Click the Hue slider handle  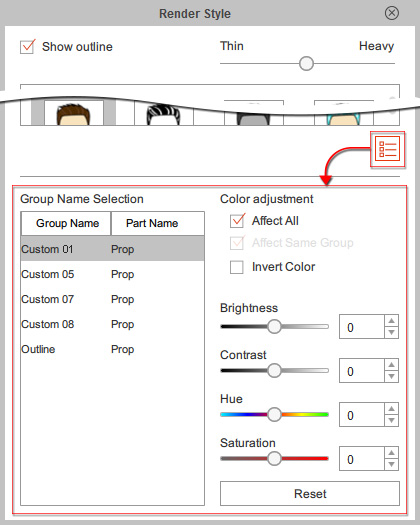[274, 415]
